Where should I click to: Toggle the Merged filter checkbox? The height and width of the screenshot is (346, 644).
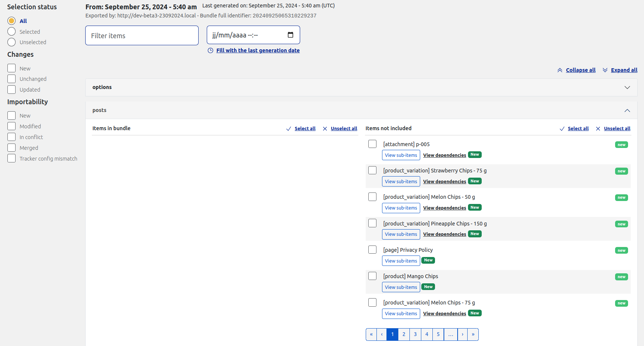pos(11,148)
